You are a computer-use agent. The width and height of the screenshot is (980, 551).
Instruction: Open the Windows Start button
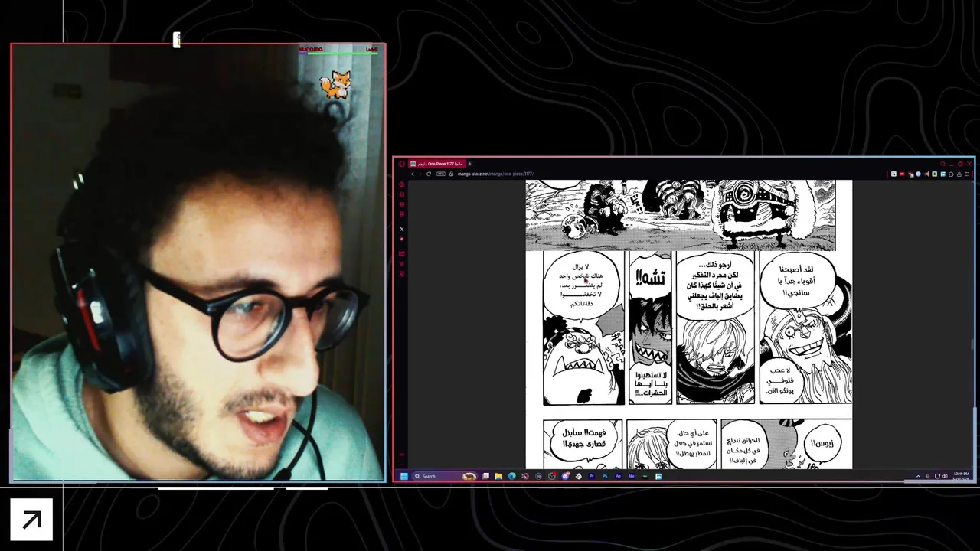(404, 476)
